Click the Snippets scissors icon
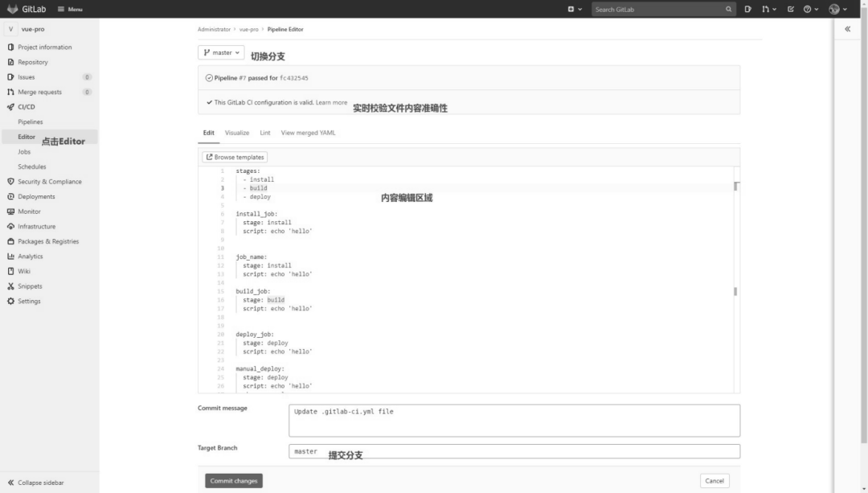 pos(10,286)
